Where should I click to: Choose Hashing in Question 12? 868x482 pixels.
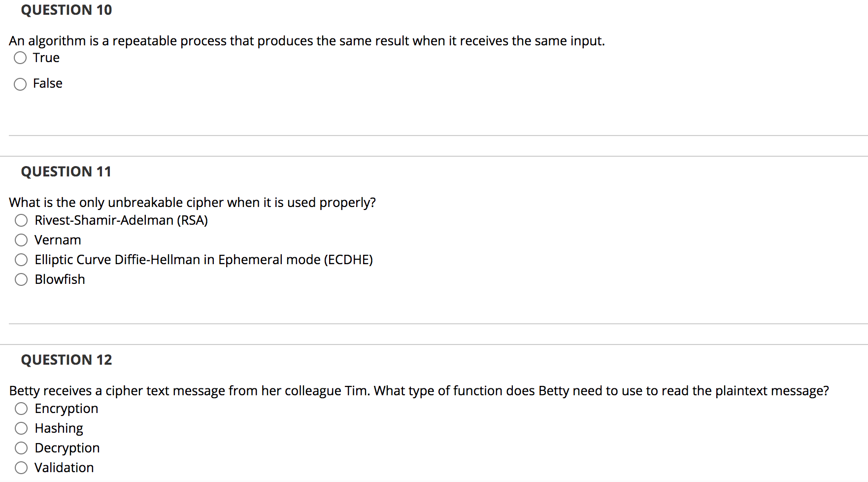pos(21,428)
